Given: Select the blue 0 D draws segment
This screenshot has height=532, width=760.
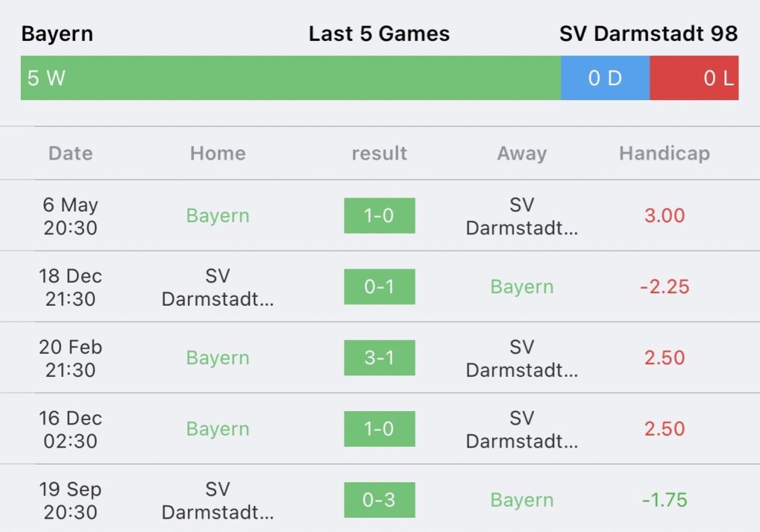Looking at the screenshot, I should [x=606, y=78].
